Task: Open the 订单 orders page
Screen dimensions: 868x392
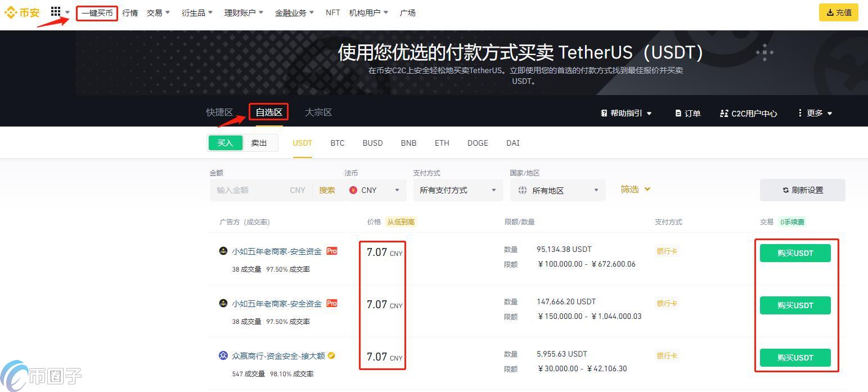Action: (x=687, y=113)
